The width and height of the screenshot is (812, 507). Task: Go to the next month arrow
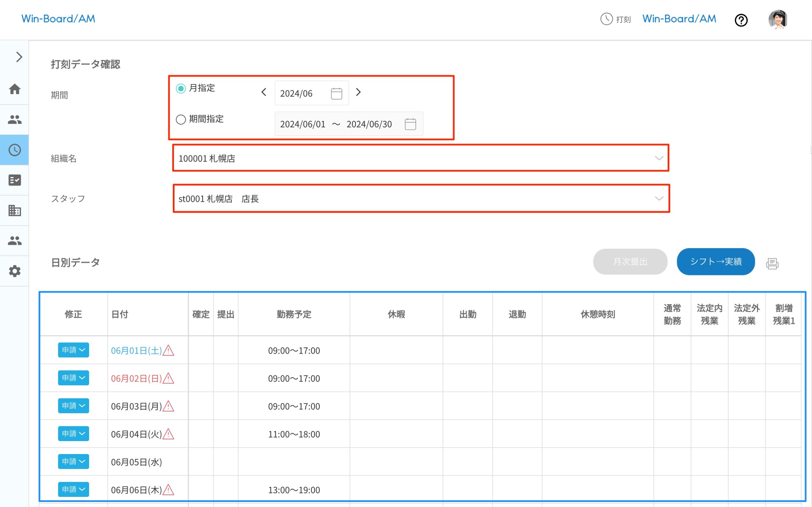tap(358, 92)
